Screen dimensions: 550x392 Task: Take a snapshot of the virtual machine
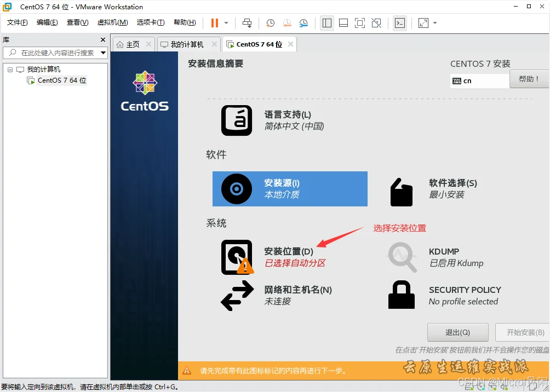point(270,23)
